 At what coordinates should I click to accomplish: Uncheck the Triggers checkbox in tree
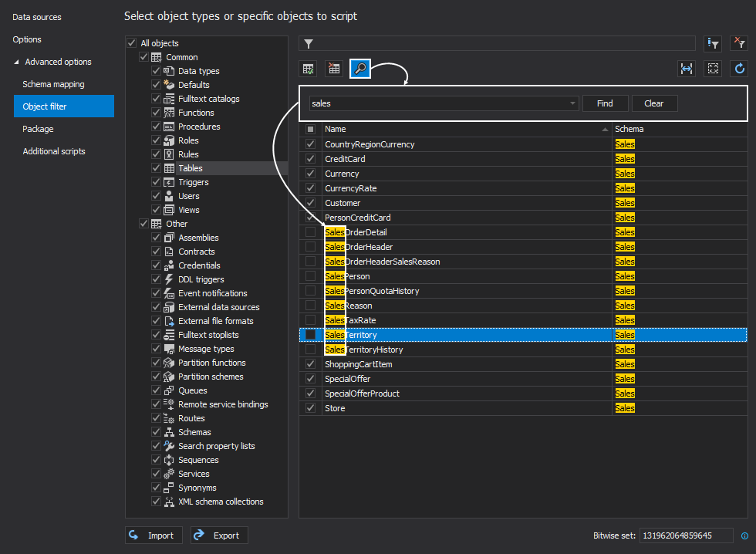tap(157, 182)
